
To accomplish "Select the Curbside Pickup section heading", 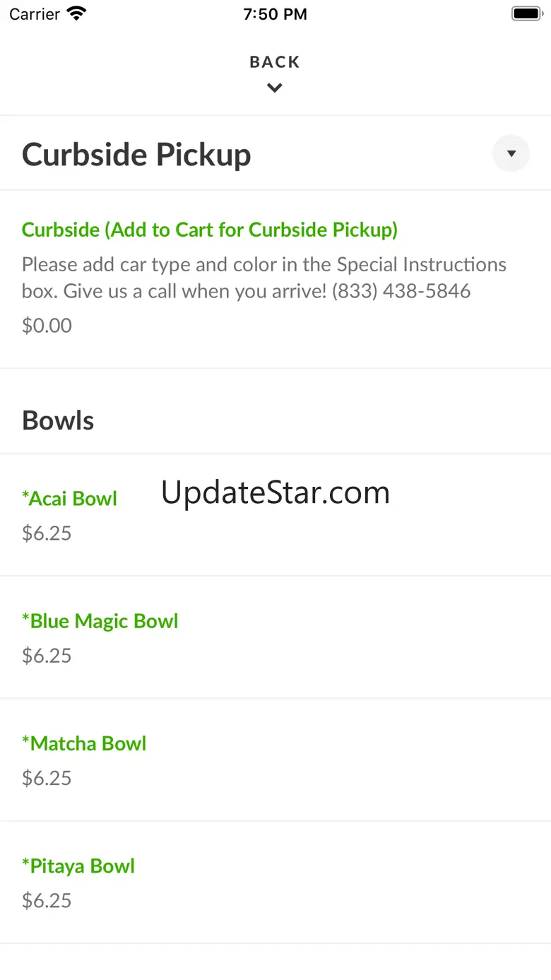I will (136, 155).
